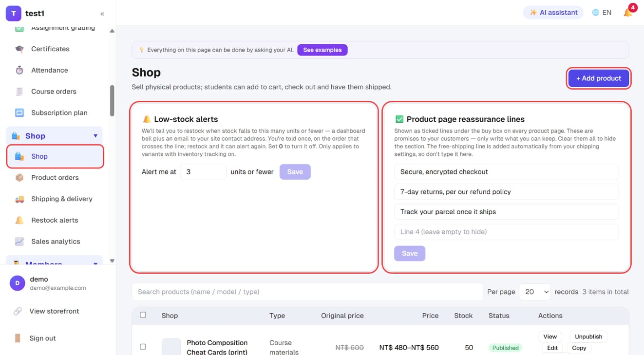Screen dimensions: 644x355
Task: View the Photo Composition product
Action: (550, 336)
